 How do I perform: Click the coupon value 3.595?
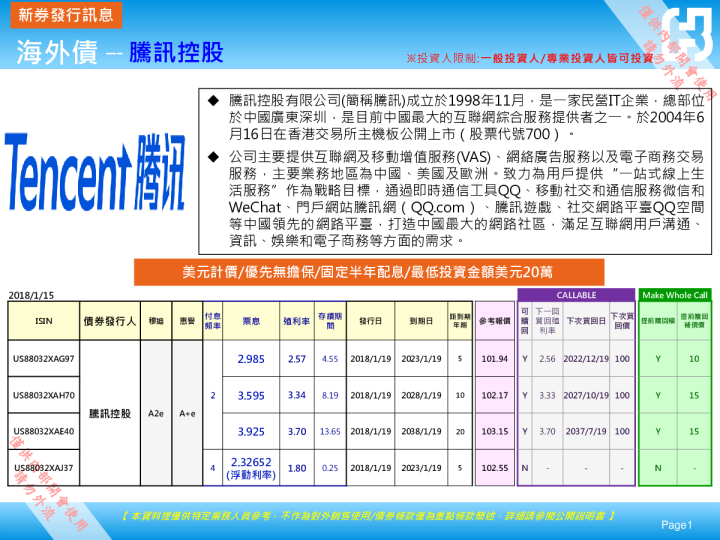[251, 395]
